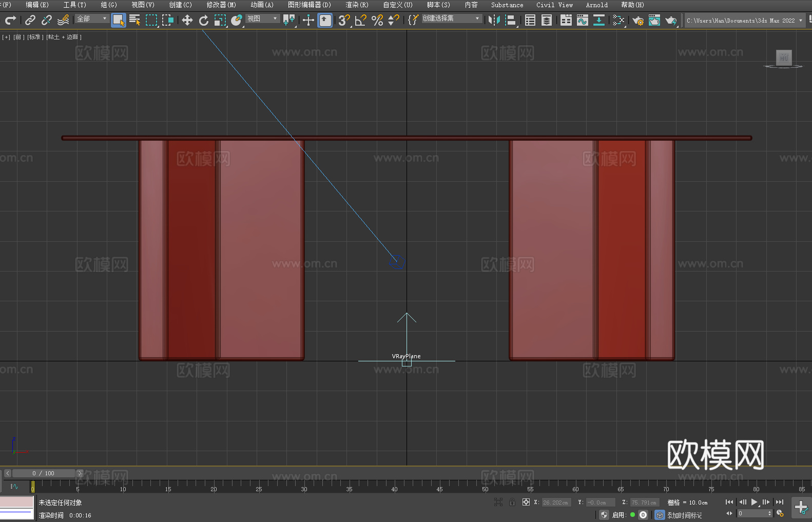Image resolution: width=812 pixels, height=522 pixels.
Task: Toggle Spinner Snap
Action: click(394, 20)
